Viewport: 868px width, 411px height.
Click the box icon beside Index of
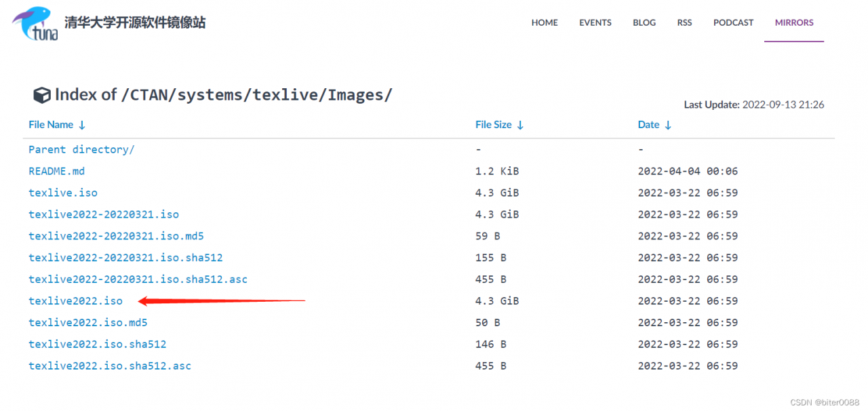point(42,96)
